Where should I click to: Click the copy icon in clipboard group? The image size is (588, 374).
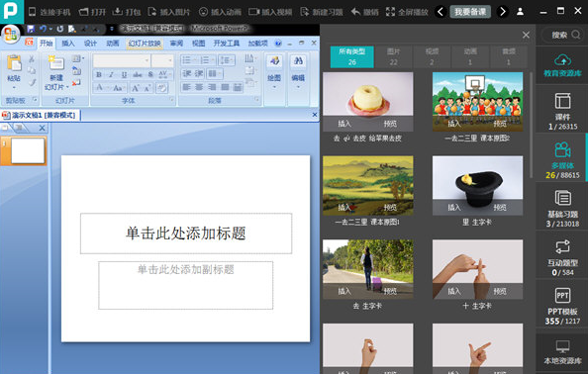point(32,70)
